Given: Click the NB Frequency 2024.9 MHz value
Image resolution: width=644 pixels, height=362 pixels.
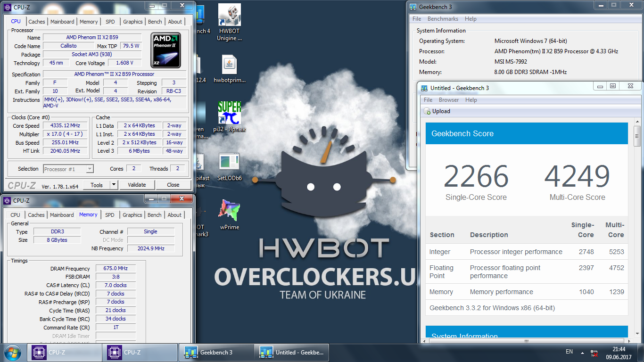Looking at the screenshot, I should coord(151,248).
